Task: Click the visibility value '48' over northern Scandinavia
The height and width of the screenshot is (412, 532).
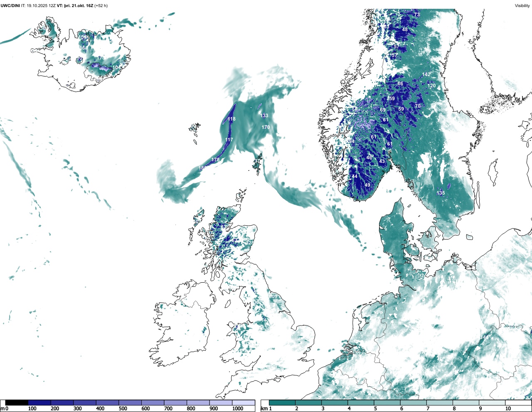Action: point(405,30)
